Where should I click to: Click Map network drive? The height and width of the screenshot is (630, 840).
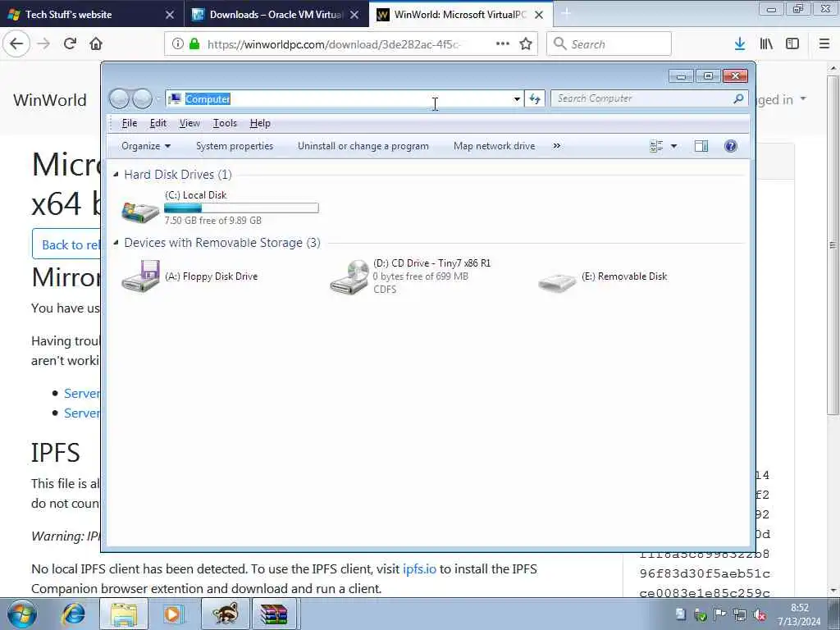495,146
